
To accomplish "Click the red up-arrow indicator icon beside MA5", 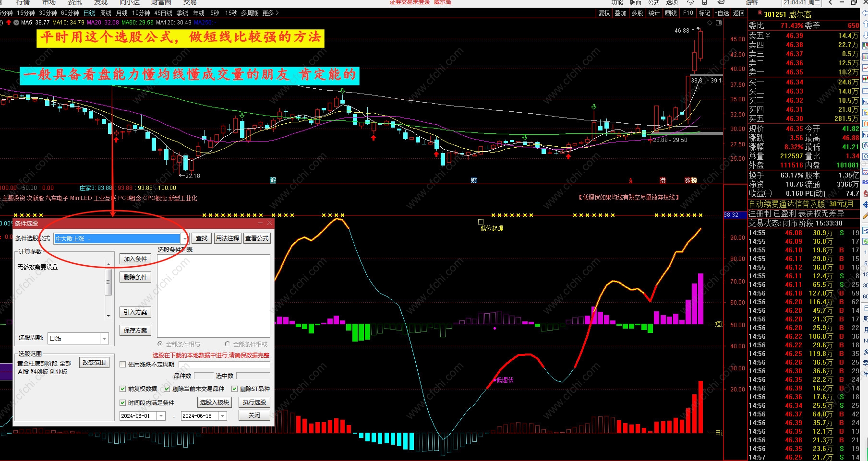I will [x=8, y=22].
